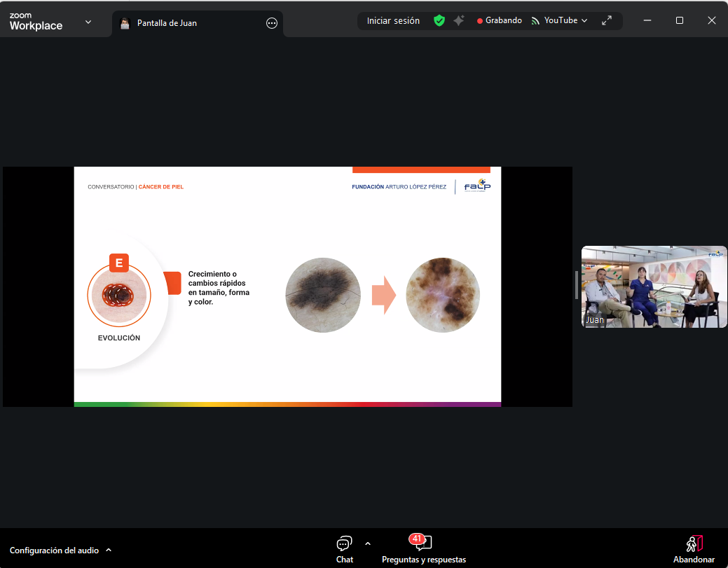
Task: Maximize the Zoom window
Action: click(x=679, y=21)
